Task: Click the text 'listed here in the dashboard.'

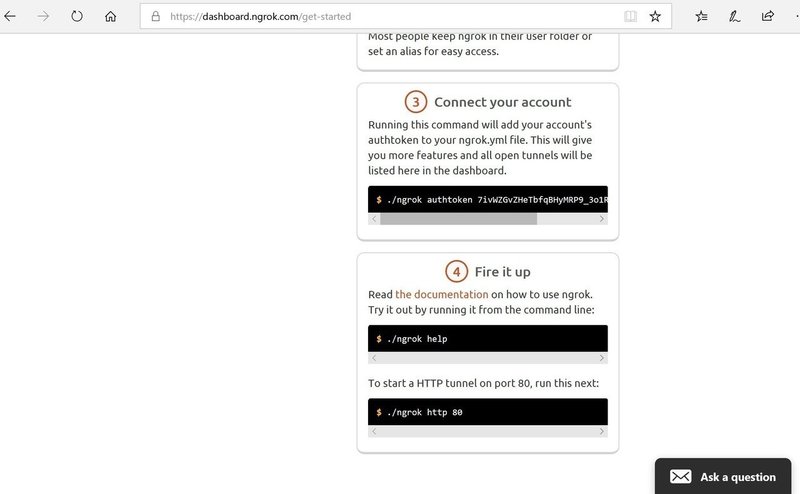Action: [437, 170]
